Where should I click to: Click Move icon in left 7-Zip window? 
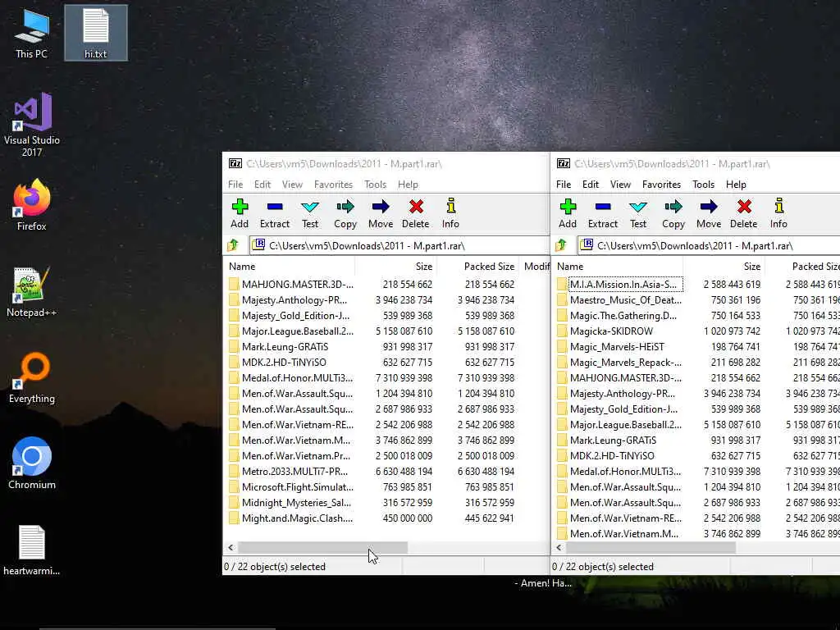pyautogui.click(x=381, y=207)
